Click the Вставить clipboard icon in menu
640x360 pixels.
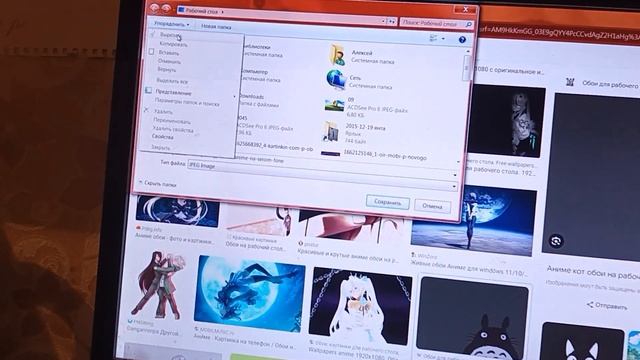pyautogui.click(x=151, y=52)
